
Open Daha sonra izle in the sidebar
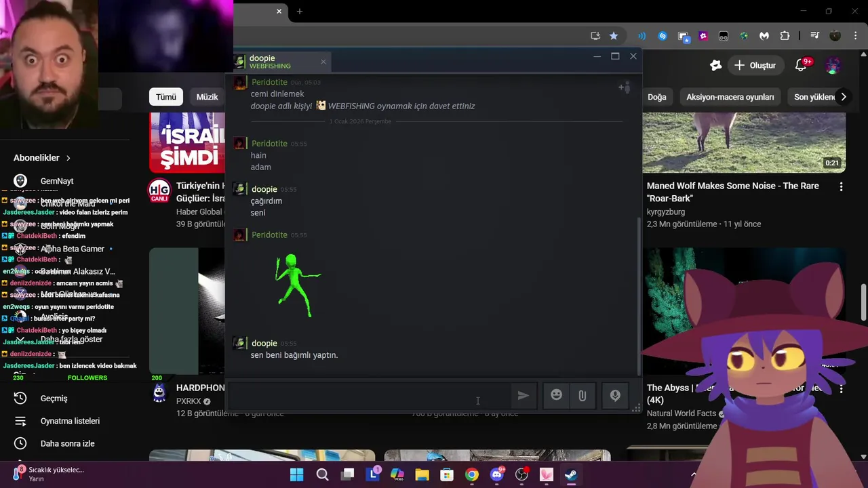67,443
